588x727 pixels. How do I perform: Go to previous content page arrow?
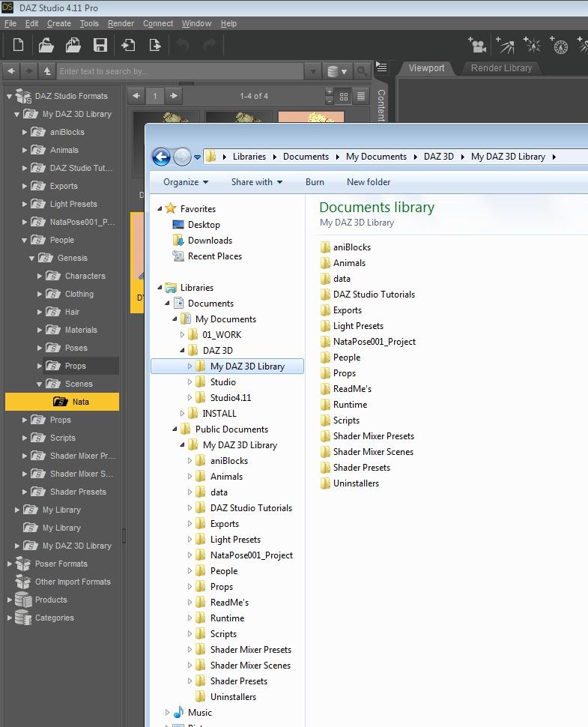[x=136, y=96]
